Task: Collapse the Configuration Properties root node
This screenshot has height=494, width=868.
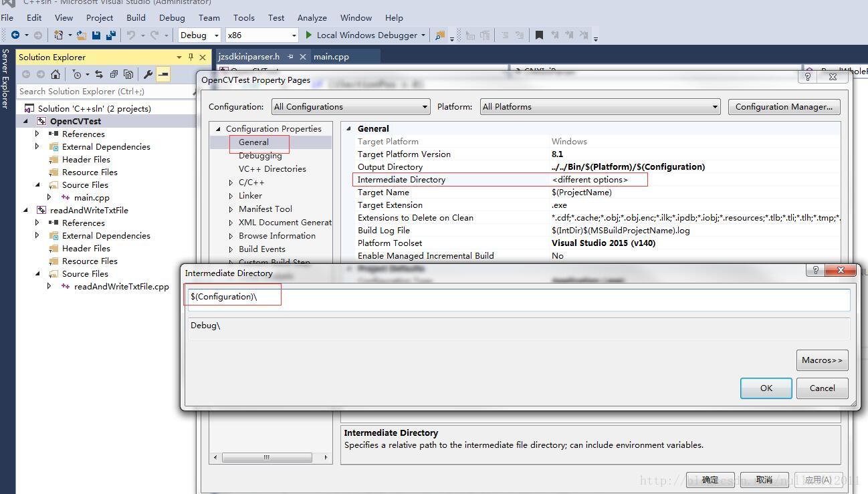Action: 218,129
